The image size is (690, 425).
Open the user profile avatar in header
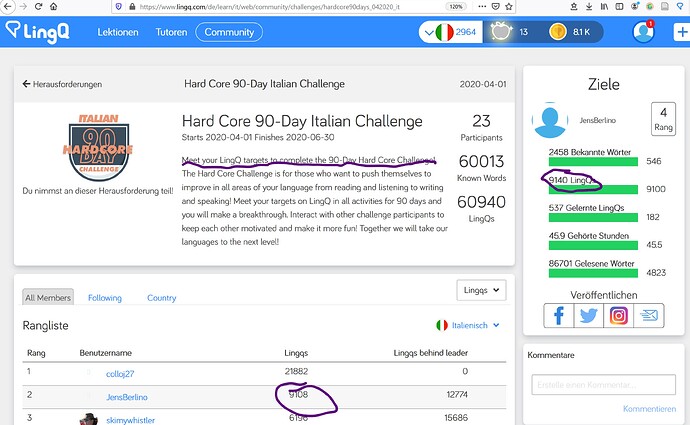(643, 32)
